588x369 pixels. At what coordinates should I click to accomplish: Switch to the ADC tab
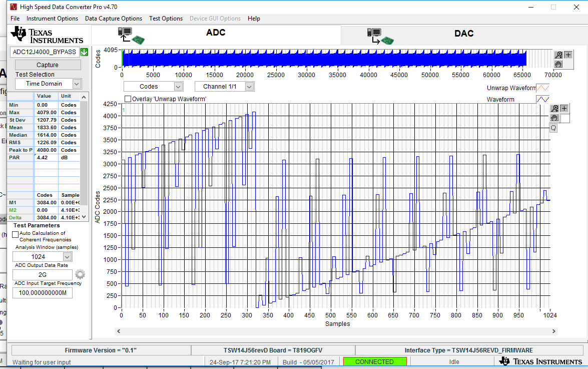coord(216,35)
